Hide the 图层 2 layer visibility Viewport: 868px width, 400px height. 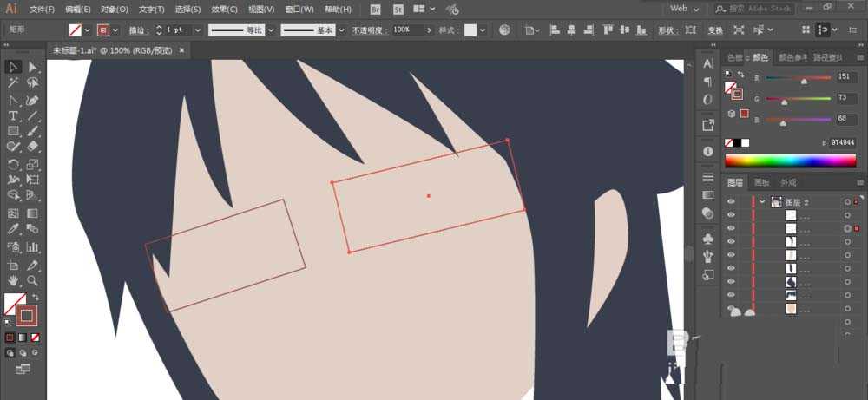[x=731, y=202]
